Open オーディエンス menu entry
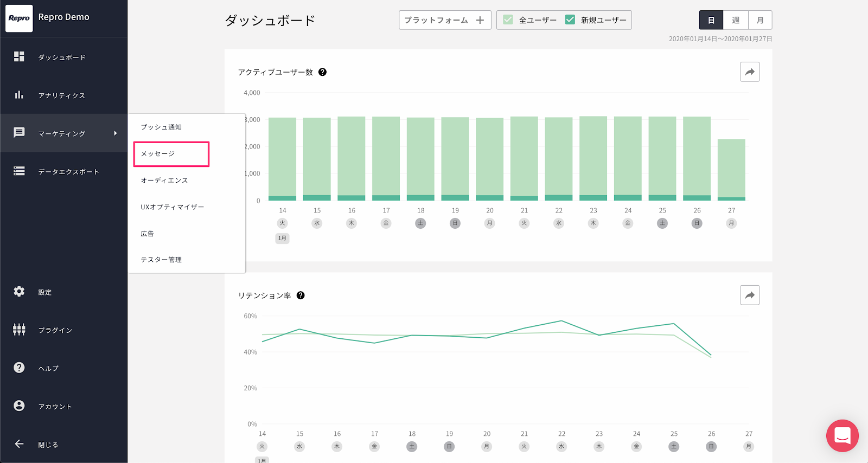 pyautogui.click(x=164, y=181)
